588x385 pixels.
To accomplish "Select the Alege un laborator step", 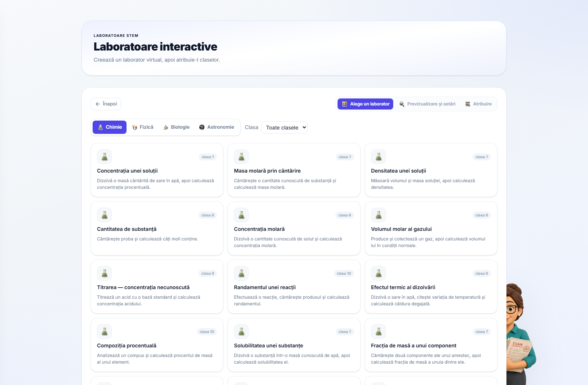I will pos(366,104).
